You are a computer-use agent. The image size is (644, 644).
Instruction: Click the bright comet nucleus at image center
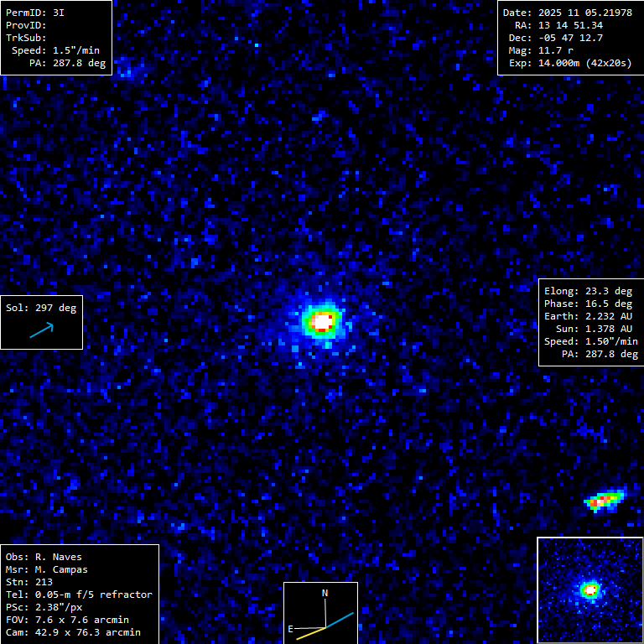[323, 320]
